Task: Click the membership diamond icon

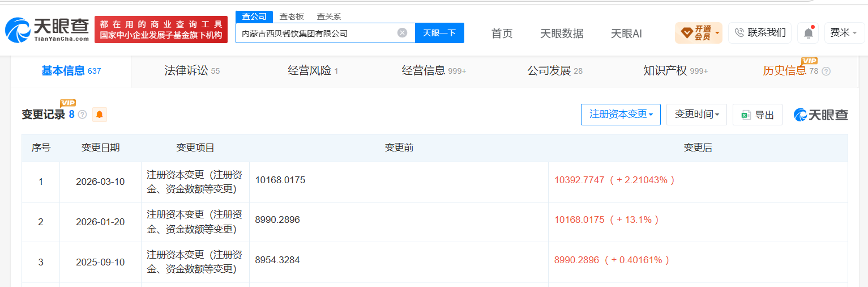Action: click(686, 33)
